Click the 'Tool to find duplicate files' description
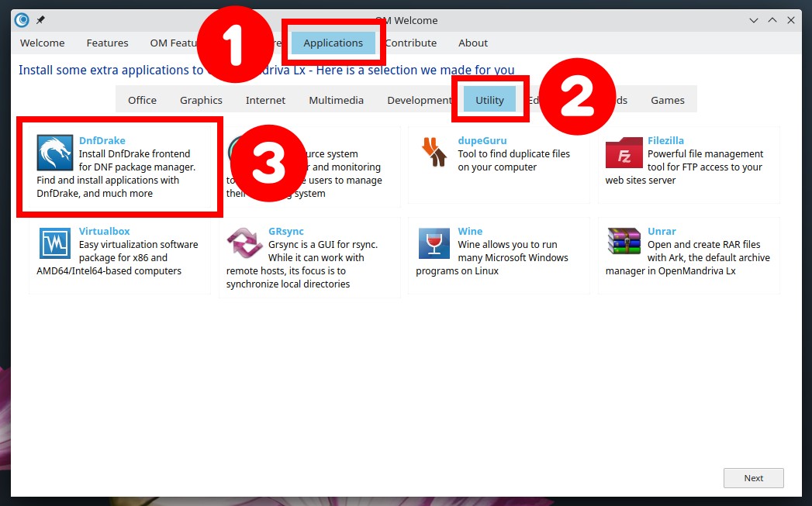Image resolution: width=812 pixels, height=506 pixels. click(513, 160)
